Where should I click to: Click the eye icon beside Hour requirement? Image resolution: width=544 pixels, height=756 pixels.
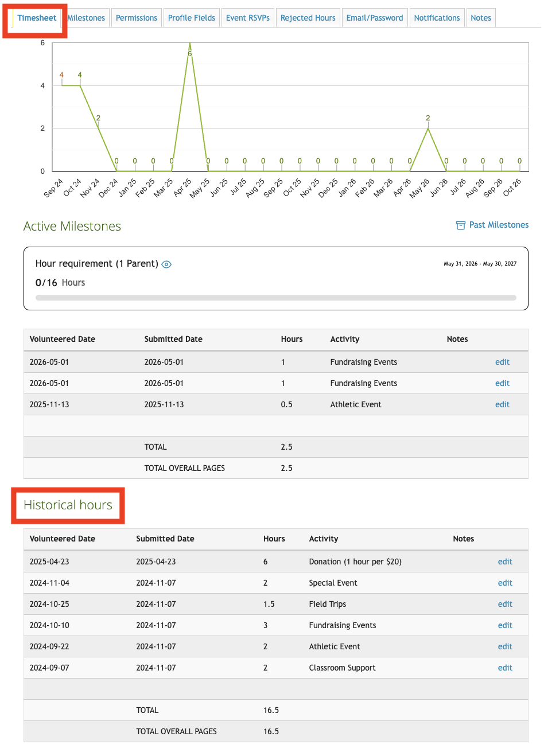point(166,264)
